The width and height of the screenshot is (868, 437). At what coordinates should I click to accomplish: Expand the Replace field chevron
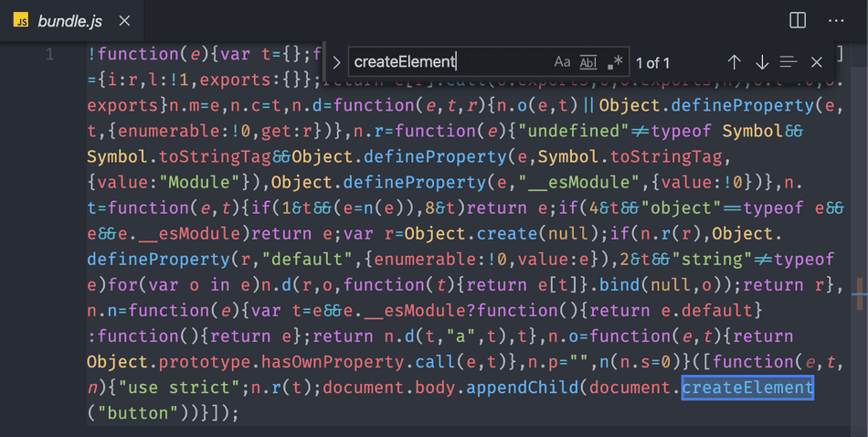click(336, 62)
